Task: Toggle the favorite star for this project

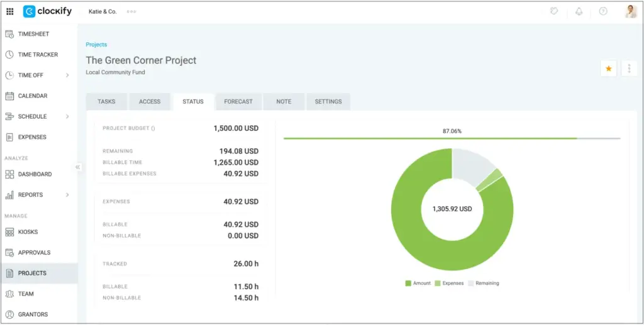Action: [x=608, y=69]
